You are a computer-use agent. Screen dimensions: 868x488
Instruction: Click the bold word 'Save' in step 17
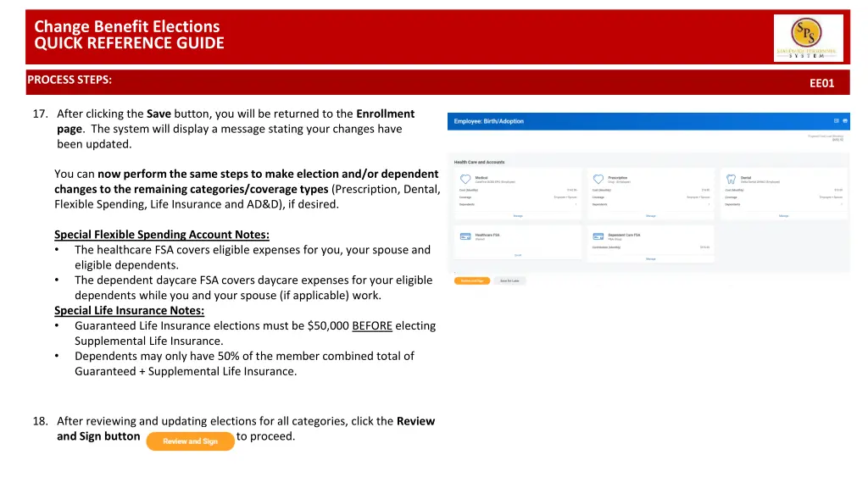point(159,114)
